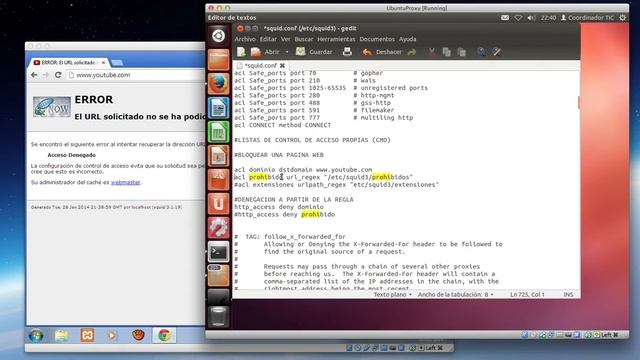
Task: Open Windows Explorer from the taskbar
Action: tap(62, 336)
